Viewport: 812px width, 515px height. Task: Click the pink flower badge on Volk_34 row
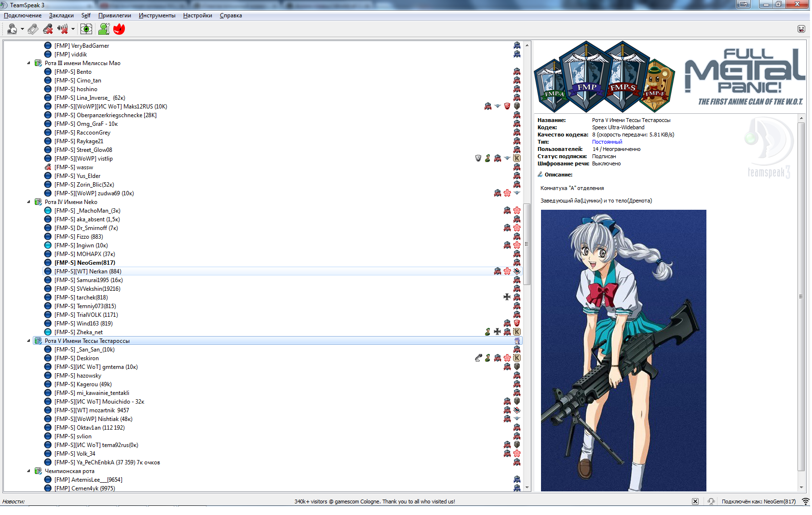pos(517,453)
